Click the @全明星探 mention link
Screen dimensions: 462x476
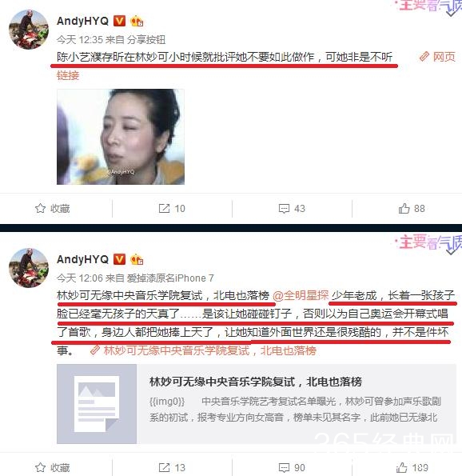(301, 295)
